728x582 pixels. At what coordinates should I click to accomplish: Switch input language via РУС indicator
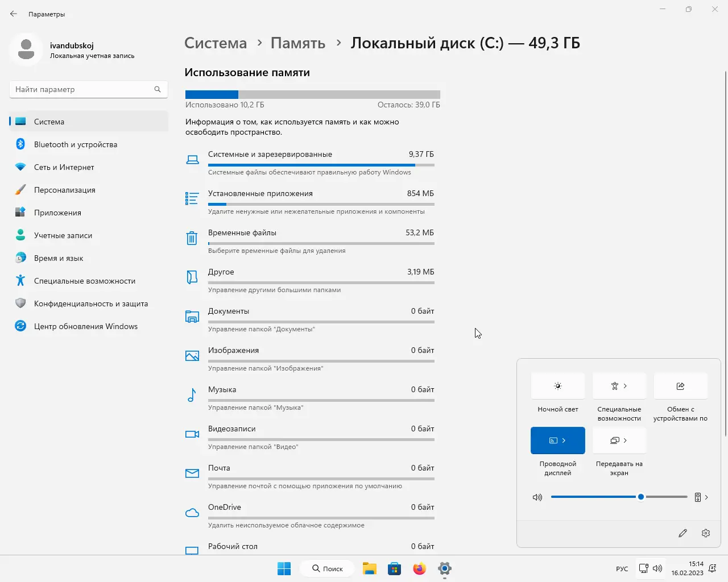(622, 569)
